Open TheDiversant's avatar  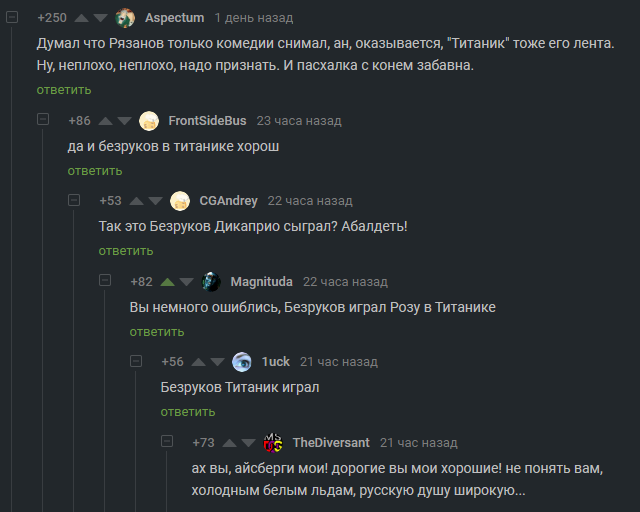click(x=272, y=442)
